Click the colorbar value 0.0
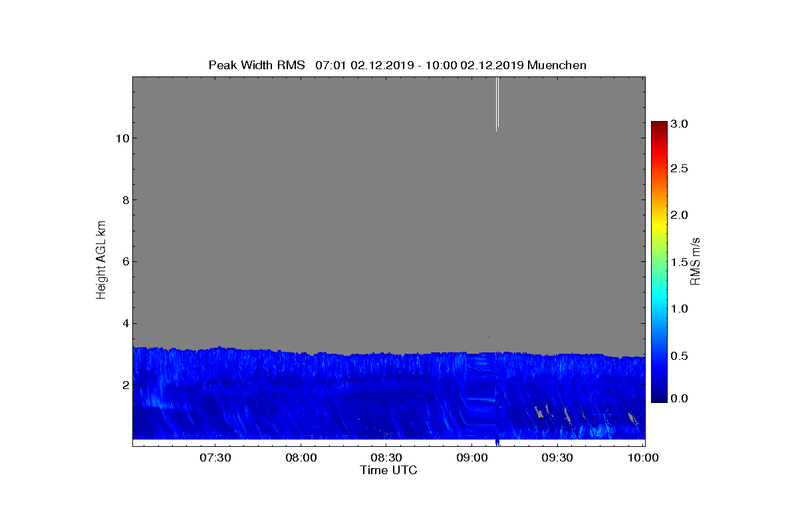 680,398
